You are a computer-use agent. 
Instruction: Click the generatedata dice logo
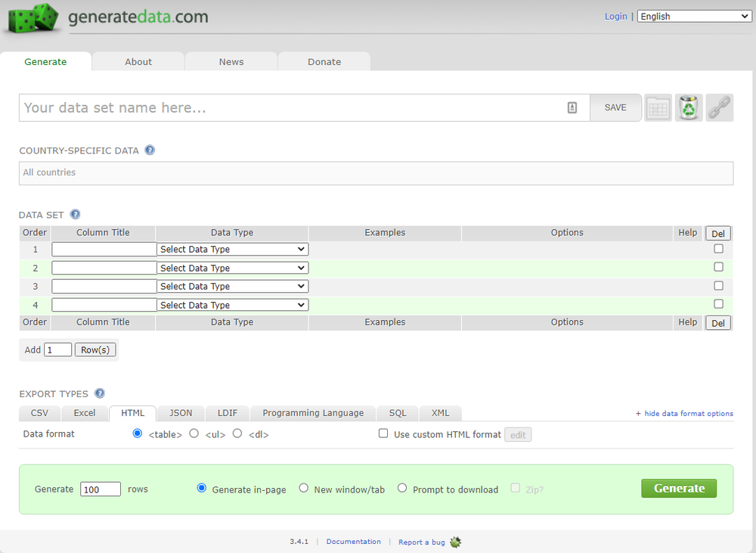[x=32, y=18]
